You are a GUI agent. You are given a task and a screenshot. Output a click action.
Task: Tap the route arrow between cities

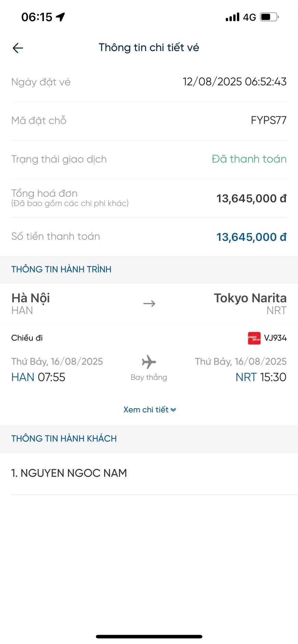pos(149,304)
